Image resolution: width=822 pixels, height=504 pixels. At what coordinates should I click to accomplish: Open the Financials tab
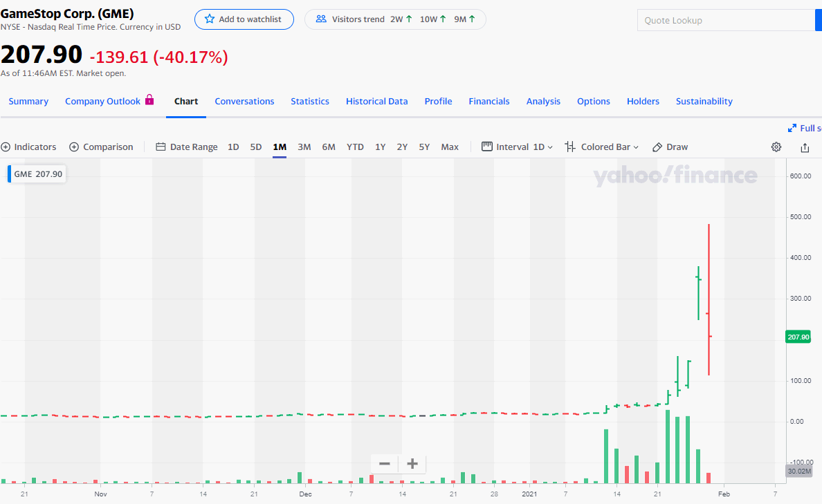[489, 101]
